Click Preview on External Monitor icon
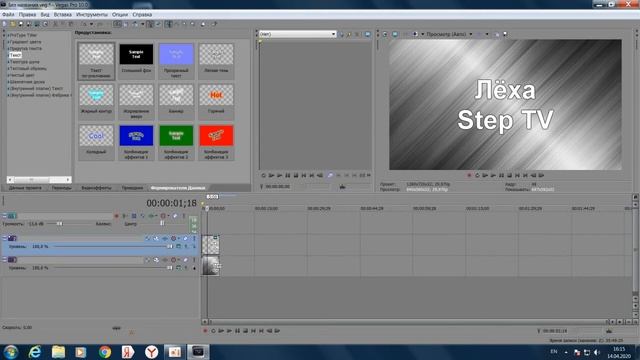This screenshot has height=360, width=640. tap(395, 34)
